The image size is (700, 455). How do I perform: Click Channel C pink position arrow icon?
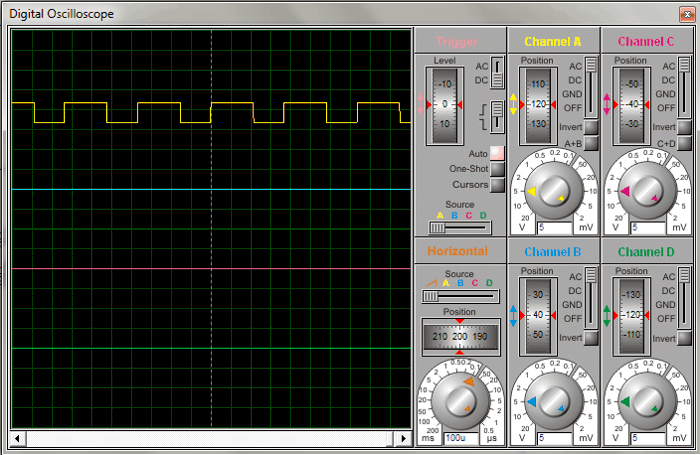coord(607,104)
